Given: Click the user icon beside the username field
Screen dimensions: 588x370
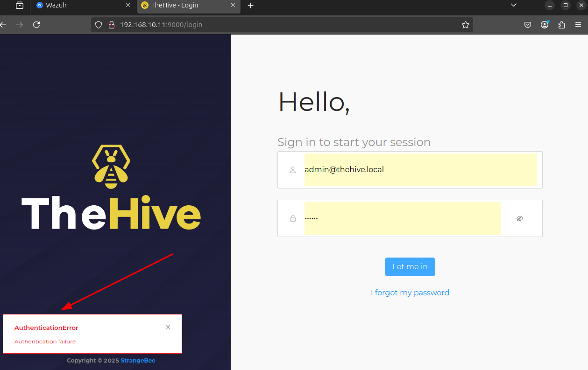Looking at the screenshot, I should 292,170.
